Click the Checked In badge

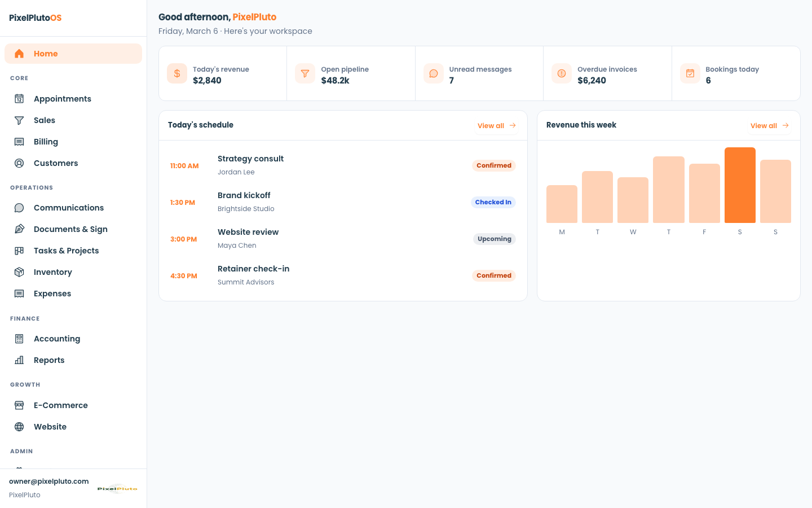(x=493, y=202)
